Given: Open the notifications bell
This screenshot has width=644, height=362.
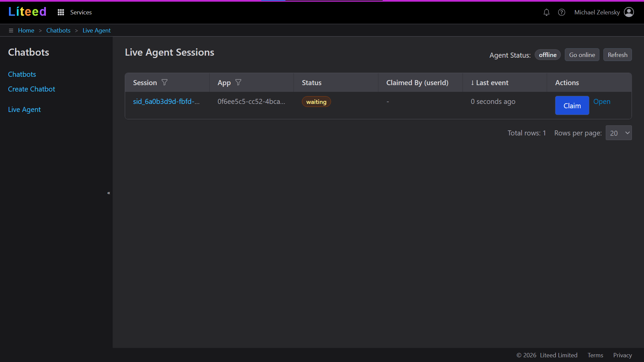Looking at the screenshot, I should click(x=546, y=12).
